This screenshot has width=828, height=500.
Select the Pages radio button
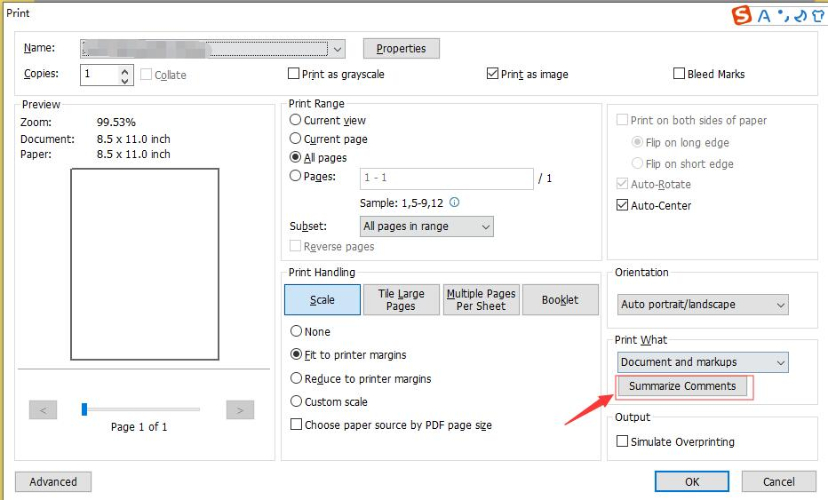point(295,176)
